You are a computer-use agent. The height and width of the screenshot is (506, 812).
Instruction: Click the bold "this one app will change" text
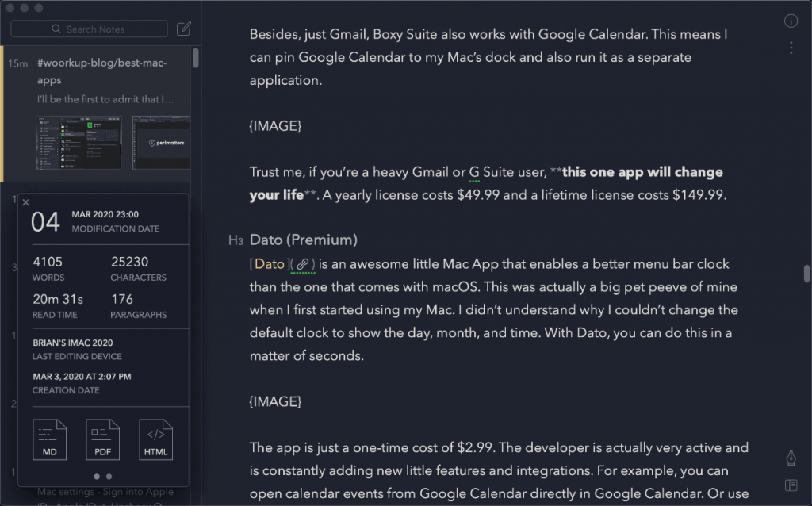point(642,172)
